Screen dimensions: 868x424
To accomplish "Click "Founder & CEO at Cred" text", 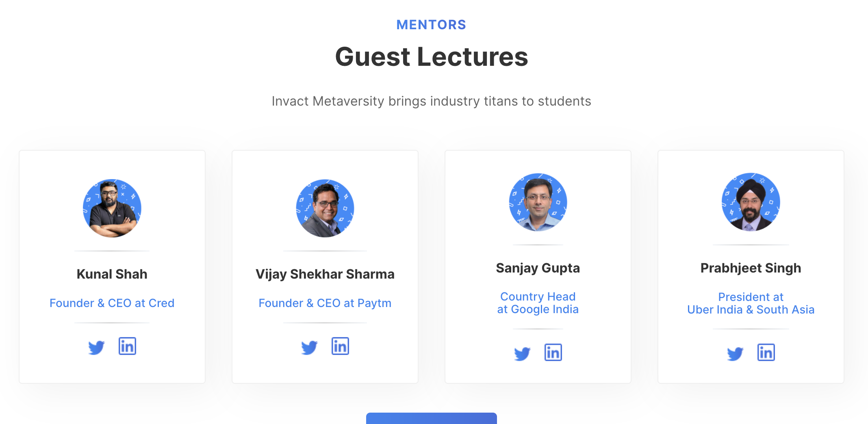I will (112, 303).
